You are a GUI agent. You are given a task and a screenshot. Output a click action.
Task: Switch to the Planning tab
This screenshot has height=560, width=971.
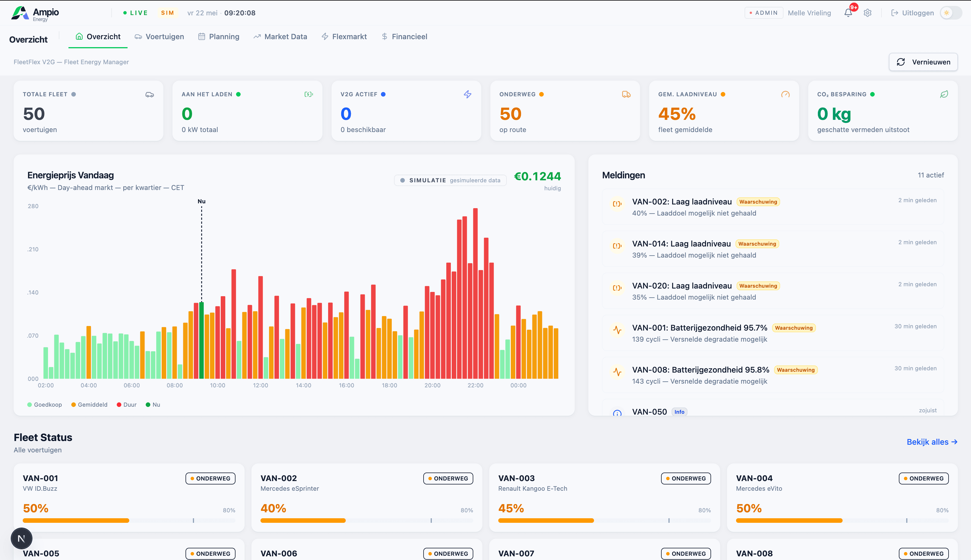coord(218,37)
